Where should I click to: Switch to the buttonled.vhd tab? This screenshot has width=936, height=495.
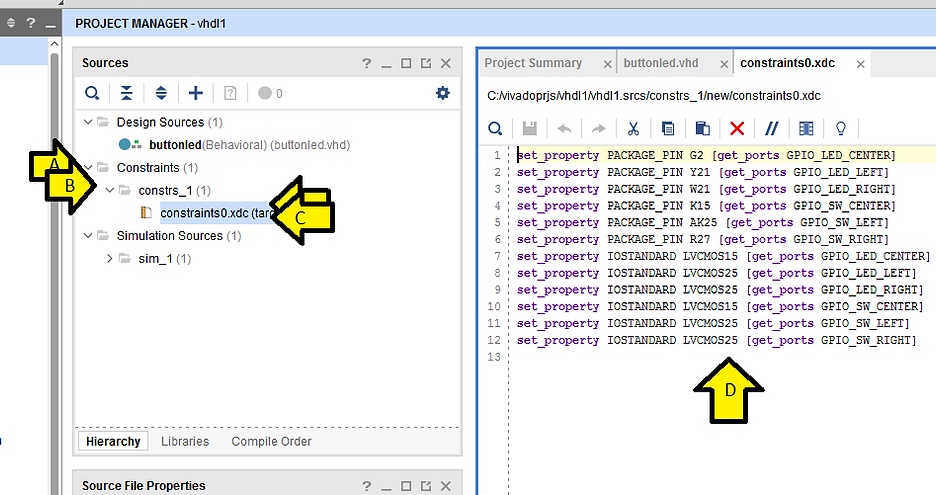[661, 63]
